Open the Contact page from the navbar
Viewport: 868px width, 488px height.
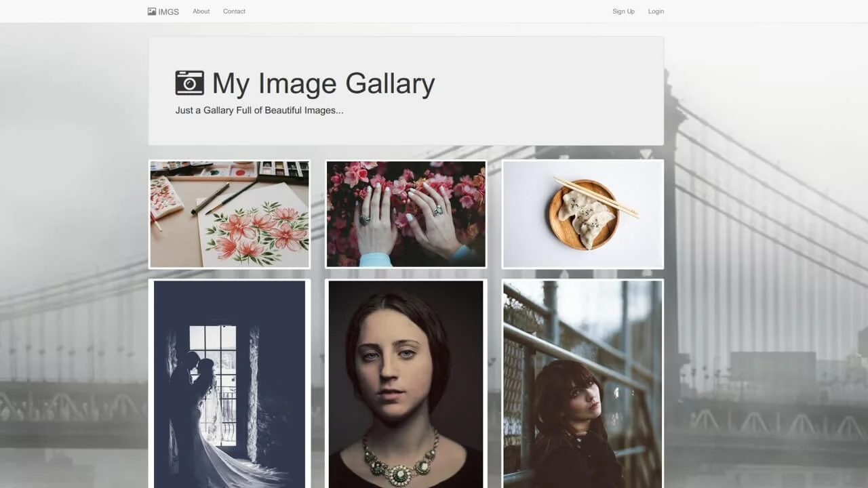(234, 11)
